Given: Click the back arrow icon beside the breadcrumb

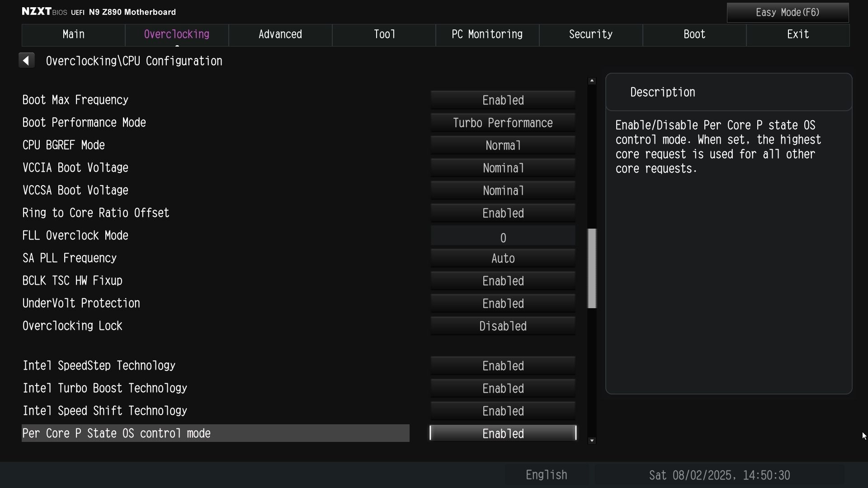Looking at the screenshot, I should (26, 61).
